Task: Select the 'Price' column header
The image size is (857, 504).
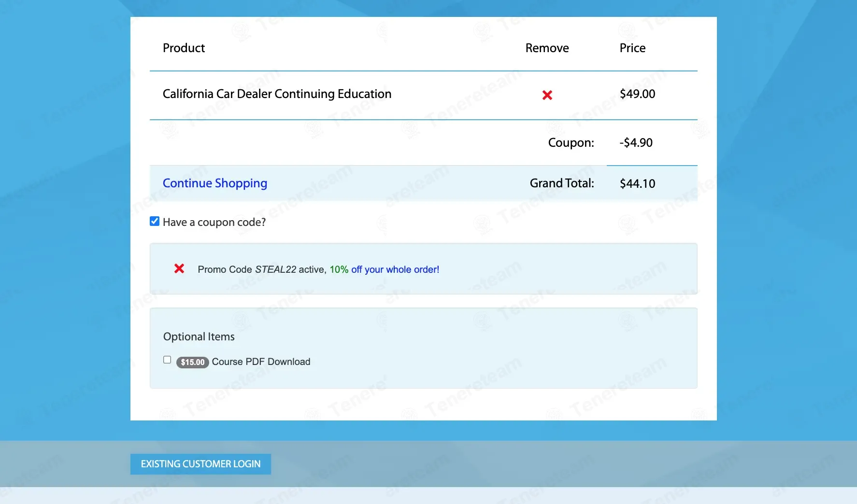Action: [632, 48]
